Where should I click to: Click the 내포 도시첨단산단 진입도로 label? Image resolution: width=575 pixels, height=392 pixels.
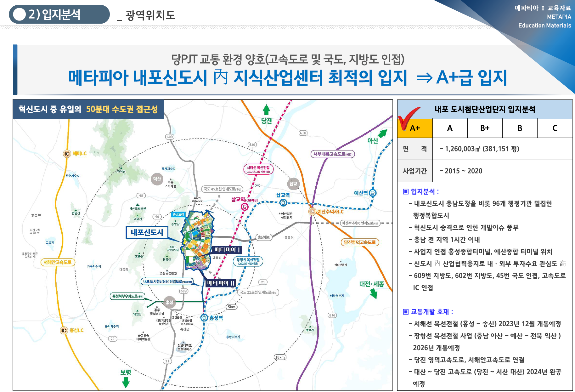click(x=167, y=281)
